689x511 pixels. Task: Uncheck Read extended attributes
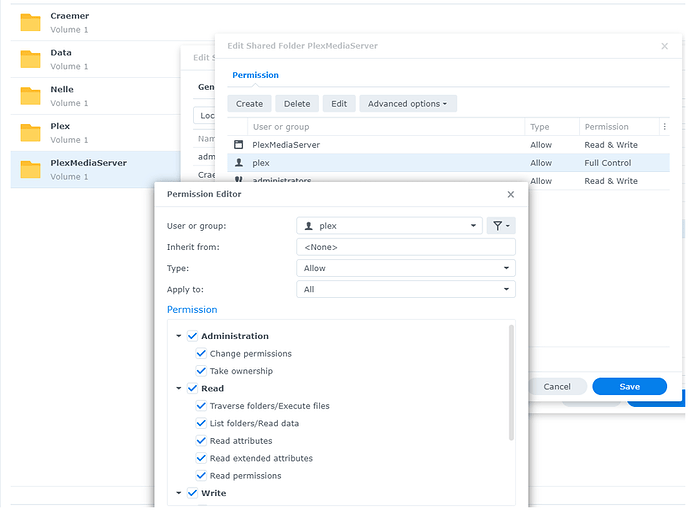click(201, 458)
